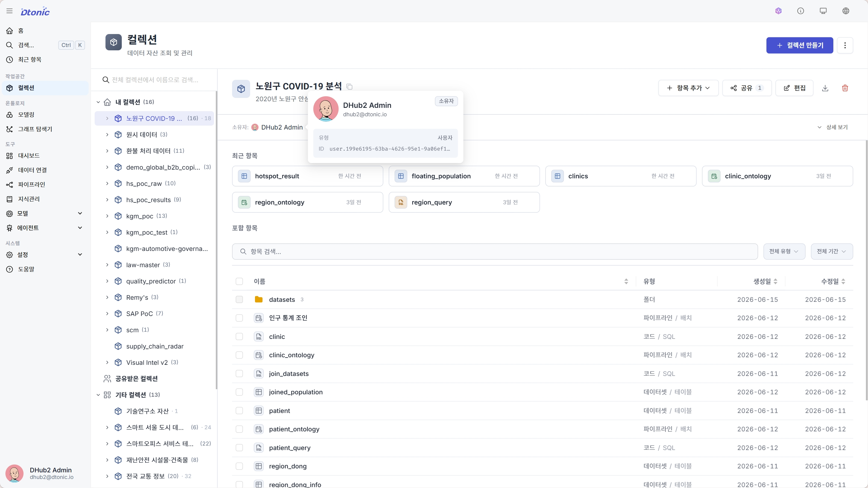The width and height of the screenshot is (868, 488).
Task: Sort items by 수정일 column
Action: (843, 281)
